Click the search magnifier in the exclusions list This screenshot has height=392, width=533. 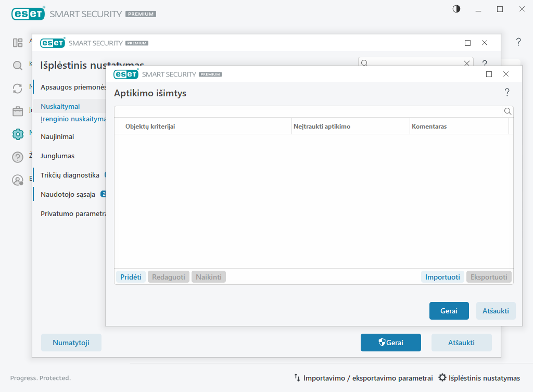tap(507, 111)
